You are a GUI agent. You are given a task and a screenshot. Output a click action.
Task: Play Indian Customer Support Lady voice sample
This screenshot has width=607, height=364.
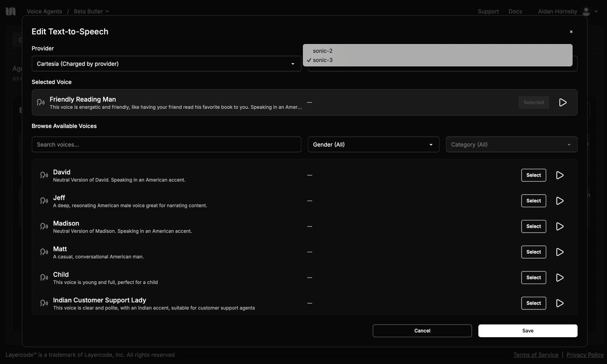tap(559, 303)
